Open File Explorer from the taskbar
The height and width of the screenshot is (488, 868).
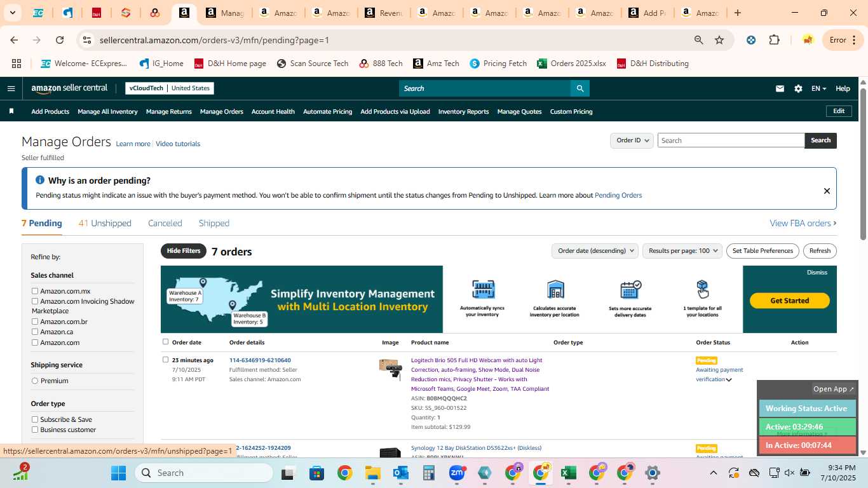pos(372,473)
